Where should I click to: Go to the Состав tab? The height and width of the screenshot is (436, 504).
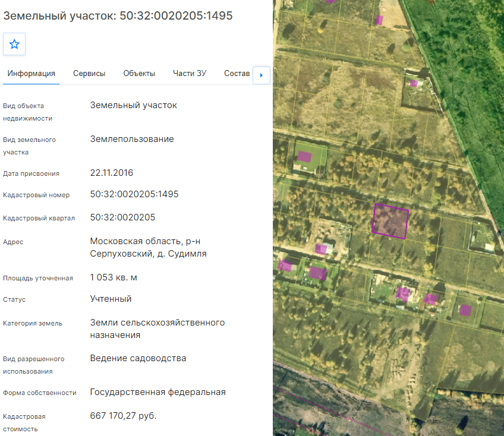click(237, 74)
